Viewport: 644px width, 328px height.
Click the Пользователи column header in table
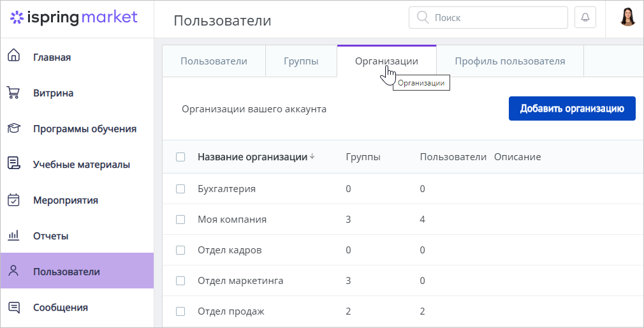453,157
